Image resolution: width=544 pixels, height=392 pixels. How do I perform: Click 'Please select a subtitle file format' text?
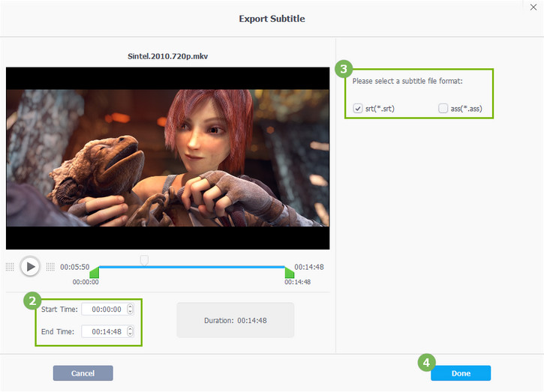click(x=407, y=81)
